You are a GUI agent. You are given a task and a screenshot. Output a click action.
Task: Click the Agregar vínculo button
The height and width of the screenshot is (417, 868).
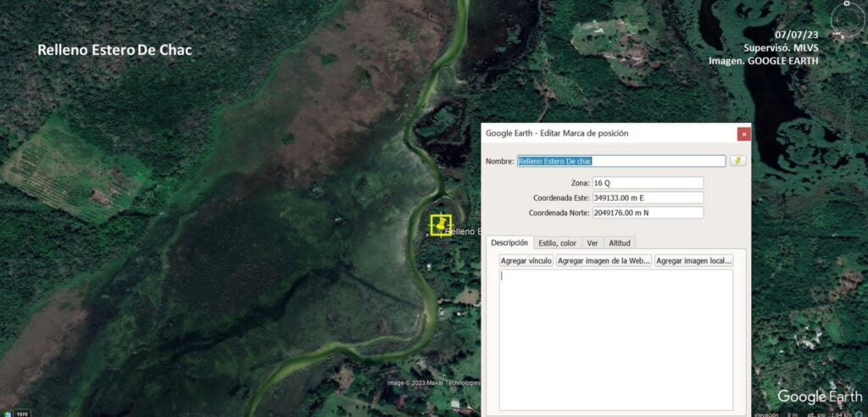coord(526,261)
